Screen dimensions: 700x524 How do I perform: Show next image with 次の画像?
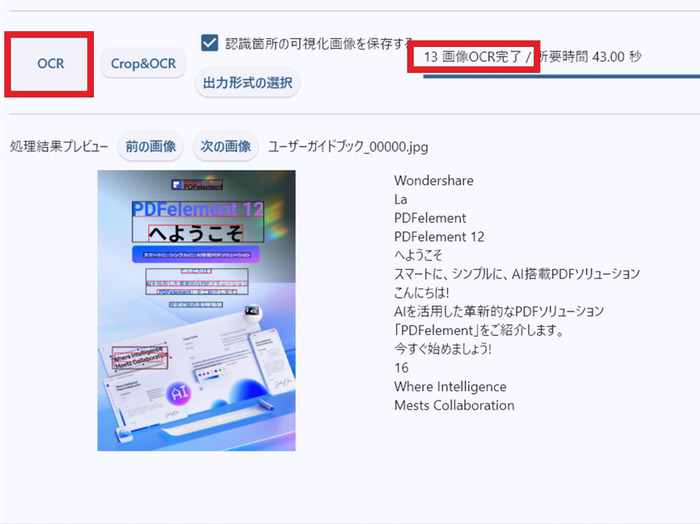pos(225,146)
